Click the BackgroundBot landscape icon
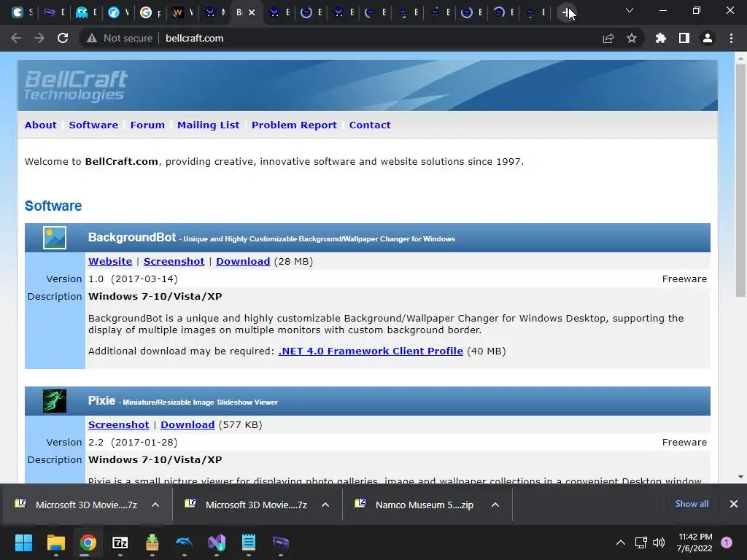 (55, 238)
